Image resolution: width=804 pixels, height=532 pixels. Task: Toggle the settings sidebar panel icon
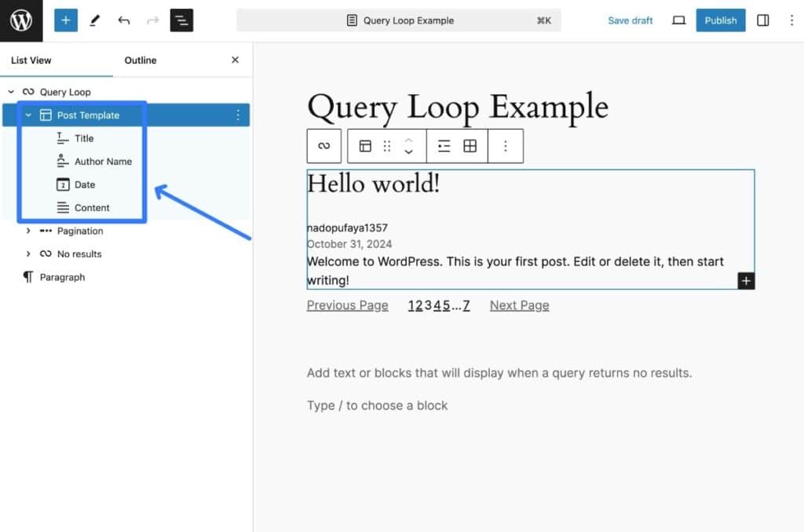[762, 20]
